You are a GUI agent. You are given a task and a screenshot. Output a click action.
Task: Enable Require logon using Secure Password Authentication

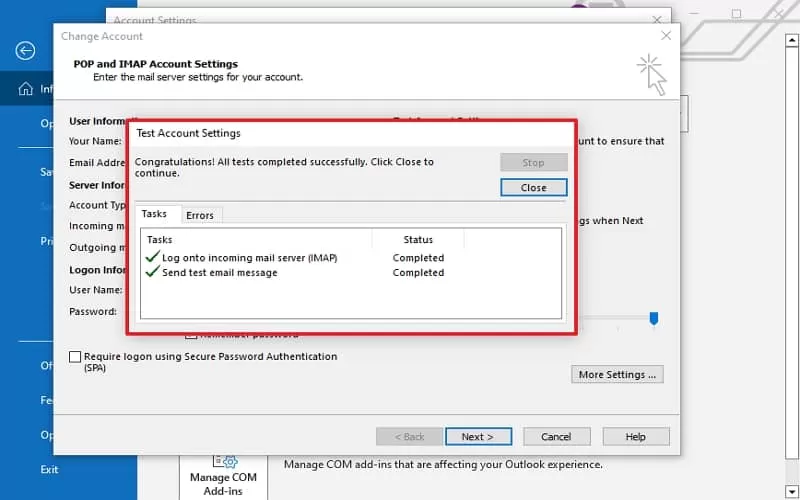(75, 357)
